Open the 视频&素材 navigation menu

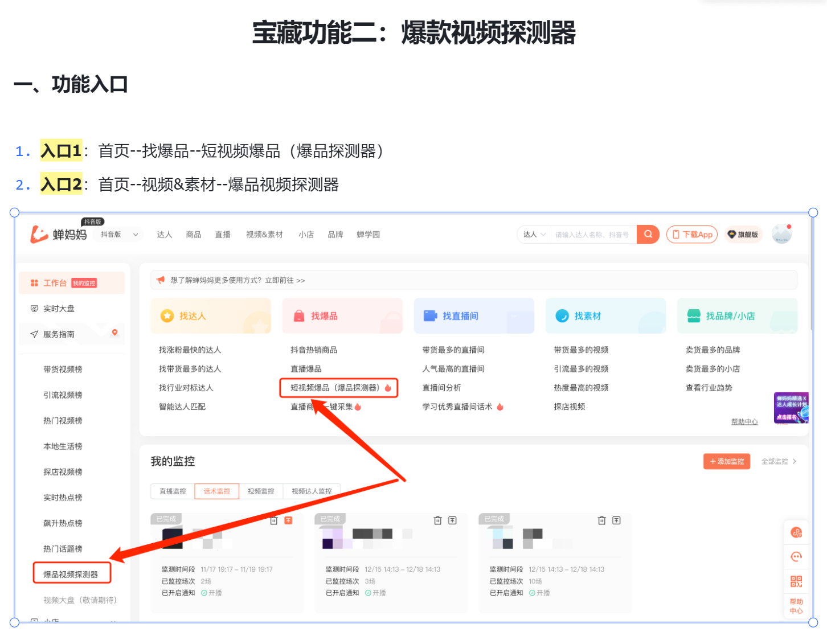[264, 235]
